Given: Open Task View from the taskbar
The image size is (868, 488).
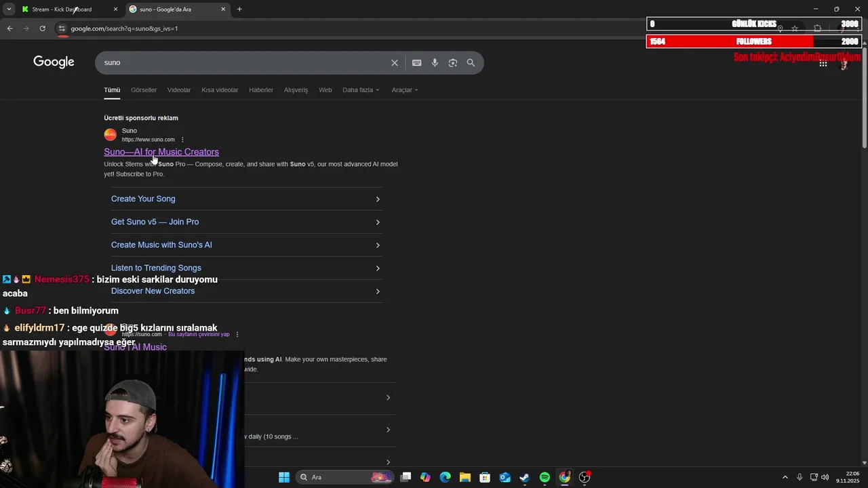Looking at the screenshot, I should coord(406,477).
